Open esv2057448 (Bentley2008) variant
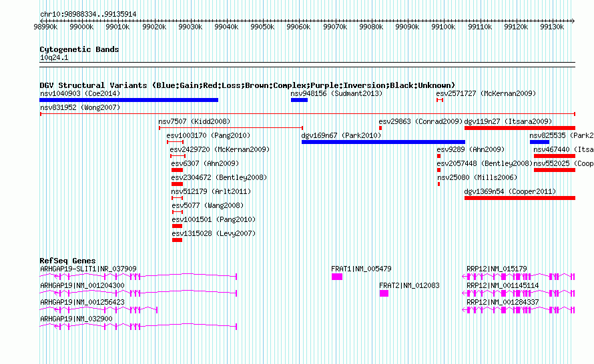Screen dimensions: 594x364 (485, 163)
